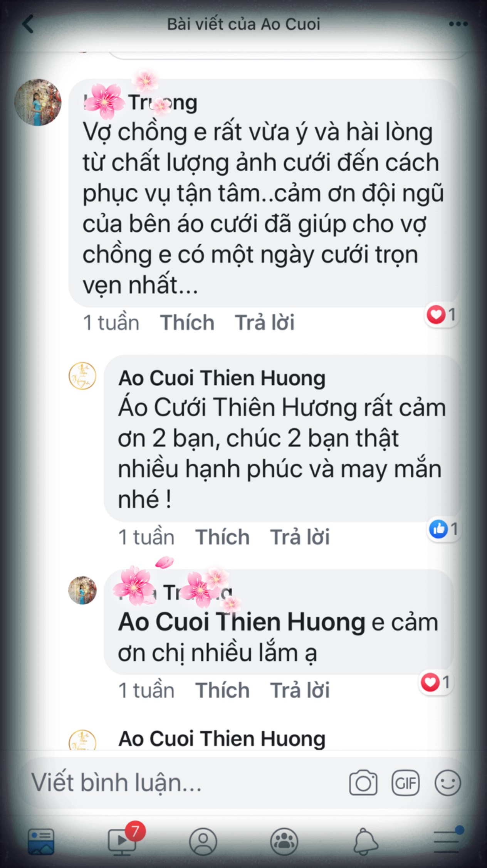
Task: Open the emoji smiley picker
Action: 448,783
